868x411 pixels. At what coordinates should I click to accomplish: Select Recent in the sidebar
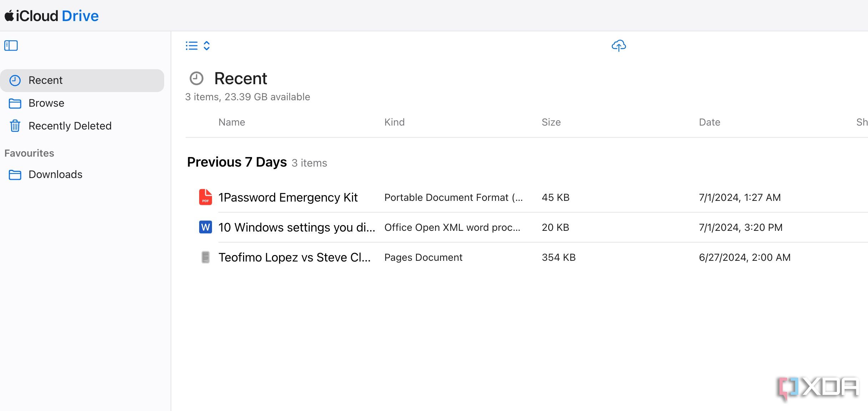[82, 80]
